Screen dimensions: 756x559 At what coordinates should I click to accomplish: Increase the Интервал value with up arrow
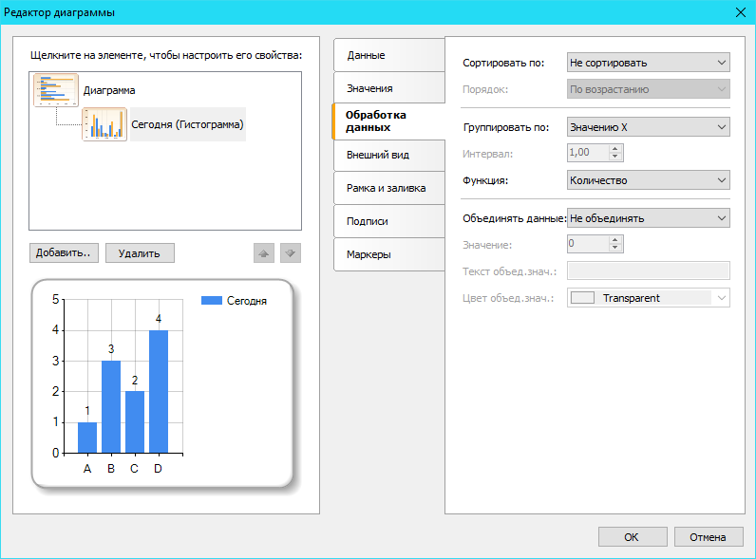[615, 148]
